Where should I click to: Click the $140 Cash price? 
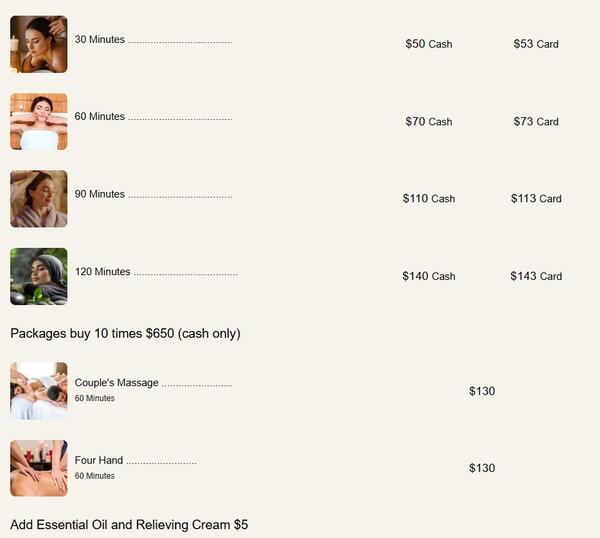click(428, 276)
